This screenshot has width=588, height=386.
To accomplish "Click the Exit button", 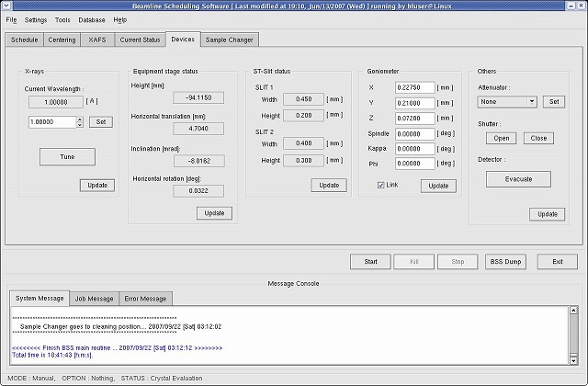I will coord(558,261).
